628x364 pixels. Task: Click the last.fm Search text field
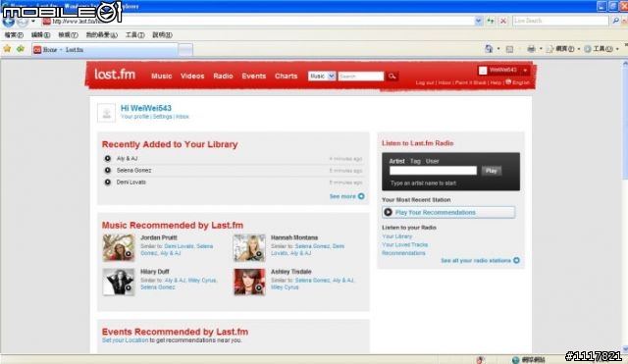tap(361, 77)
